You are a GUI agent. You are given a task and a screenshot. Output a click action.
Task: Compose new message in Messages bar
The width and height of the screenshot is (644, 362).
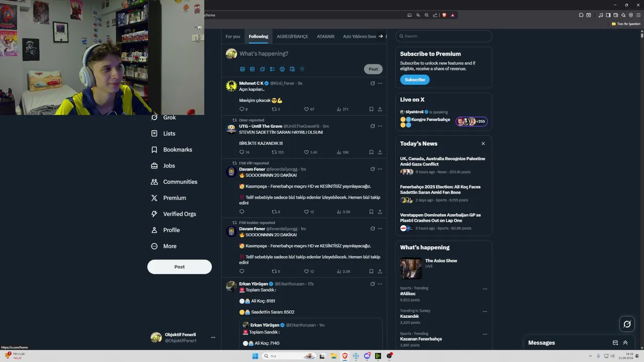(615, 343)
